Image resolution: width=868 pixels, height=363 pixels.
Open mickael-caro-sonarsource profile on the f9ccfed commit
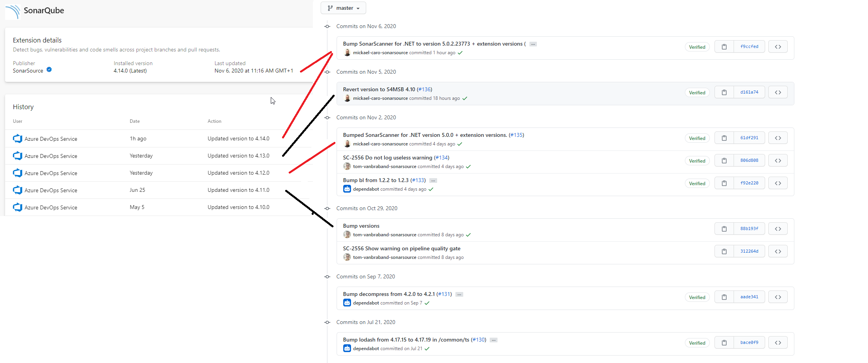(x=380, y=53)
